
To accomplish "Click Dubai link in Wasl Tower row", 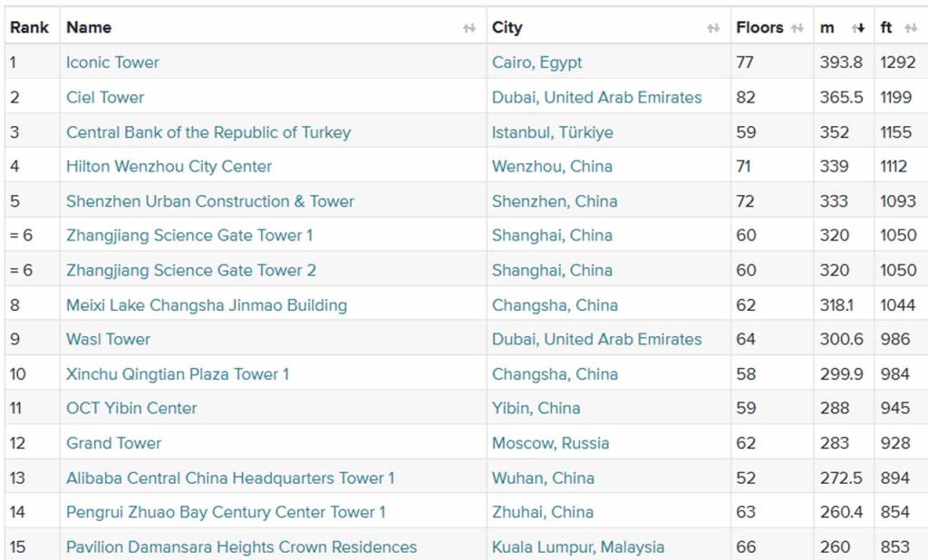I will [x=596, y=339].
